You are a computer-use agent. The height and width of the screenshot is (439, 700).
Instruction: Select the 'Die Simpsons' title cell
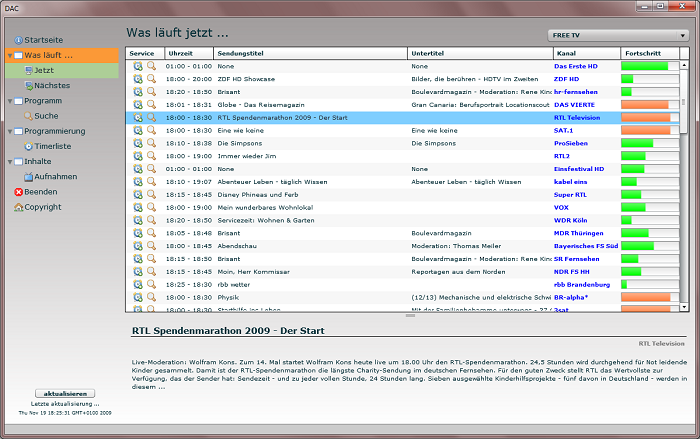(240, 143)
